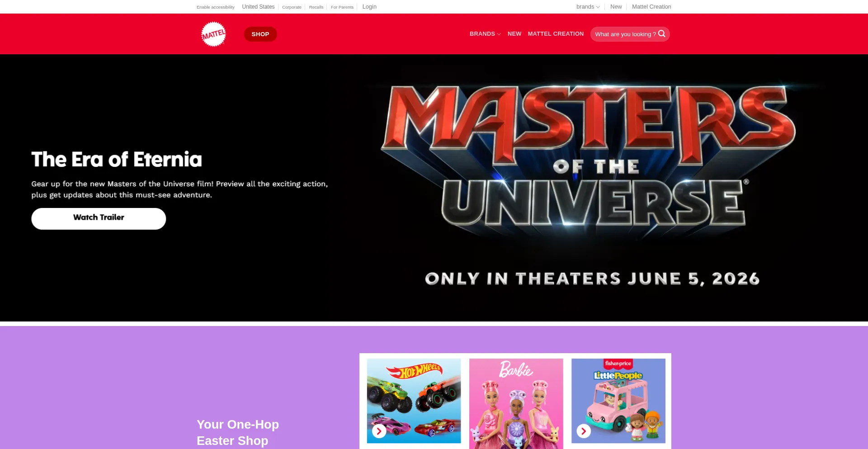Viewport: 868px width, 449px height.
Task: Click Enable accessibility link
Action: pos(216,7)
